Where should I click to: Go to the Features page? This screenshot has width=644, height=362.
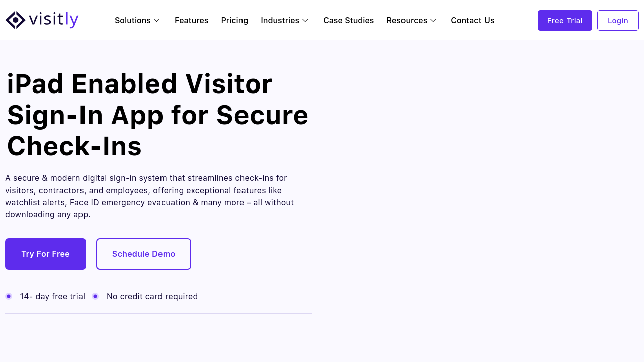191,20
